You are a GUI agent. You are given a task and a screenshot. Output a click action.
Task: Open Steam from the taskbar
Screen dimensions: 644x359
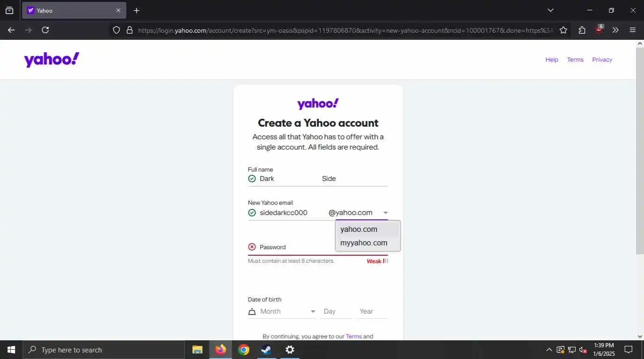pos(267,350)
